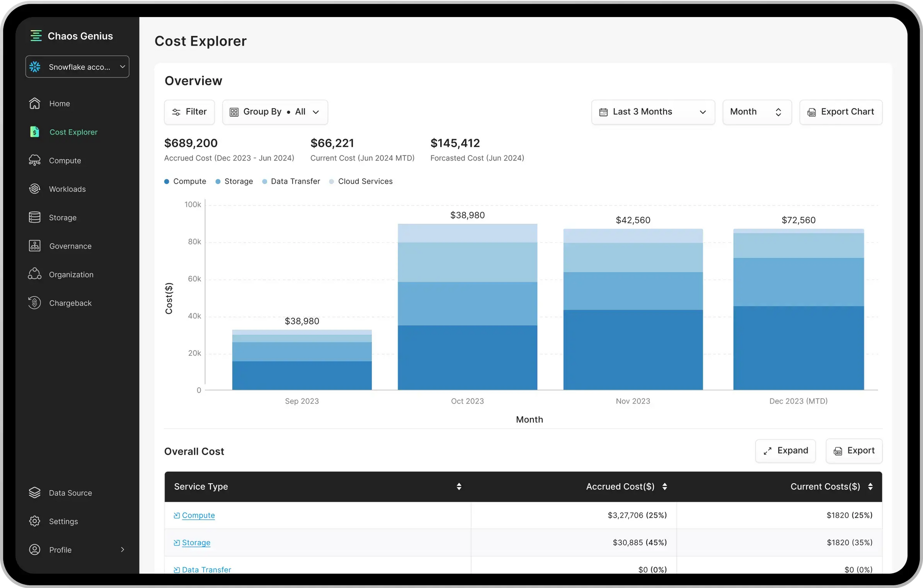Click the Export button in Overall Cost
Screen dimensions: 923x588
click(x=854, y=451)
